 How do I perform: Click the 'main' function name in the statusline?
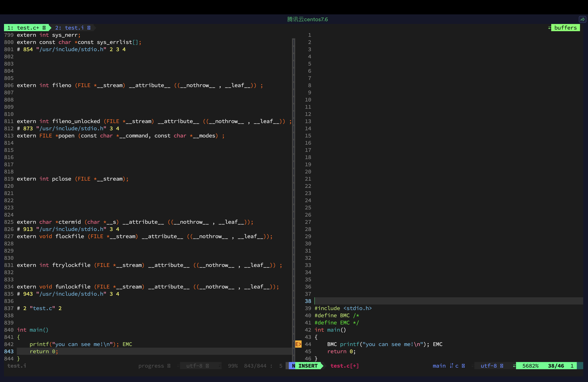(439, 366)
